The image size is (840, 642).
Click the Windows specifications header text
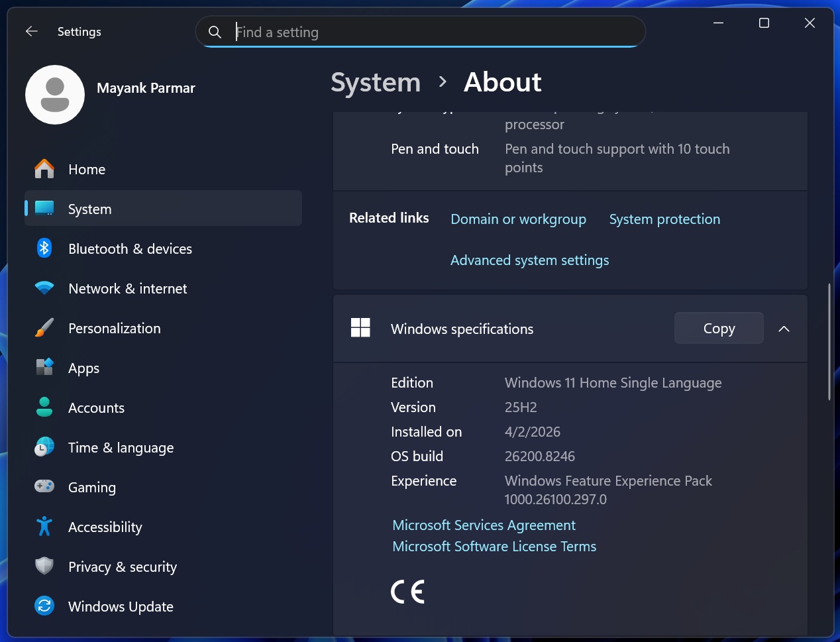462,329
